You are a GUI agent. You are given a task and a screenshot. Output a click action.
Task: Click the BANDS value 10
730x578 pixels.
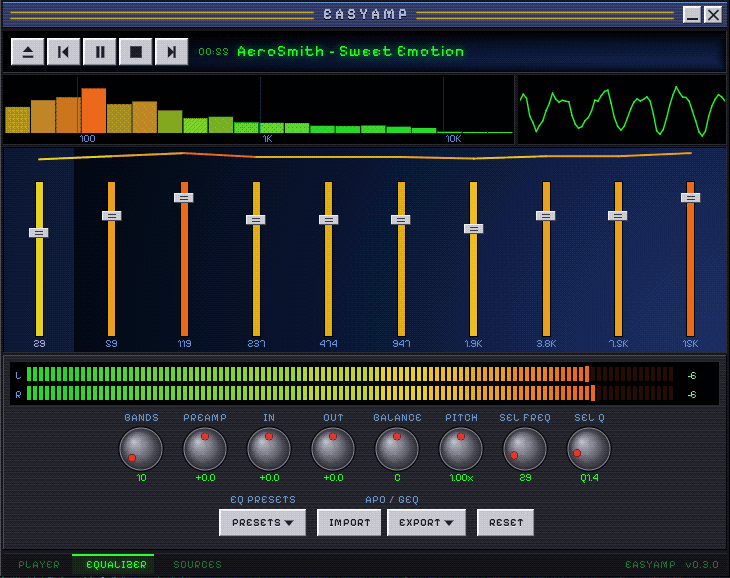point(141,478)
